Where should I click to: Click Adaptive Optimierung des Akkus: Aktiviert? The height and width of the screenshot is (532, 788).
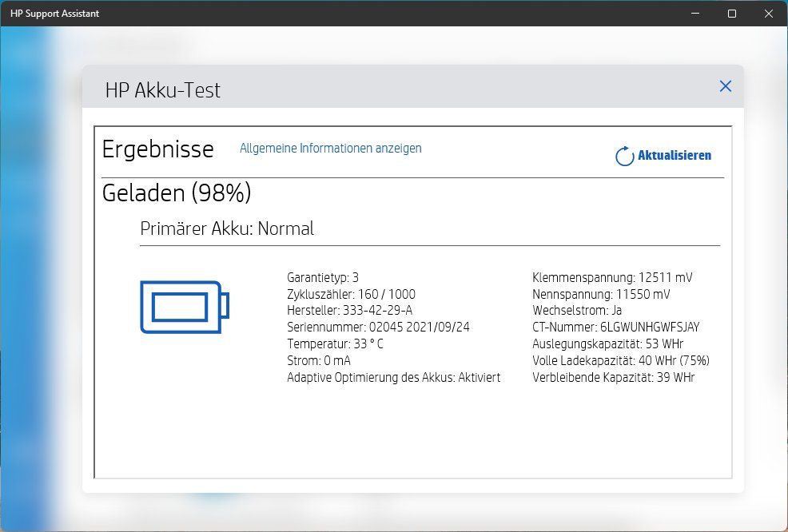(x=393, y=377)
